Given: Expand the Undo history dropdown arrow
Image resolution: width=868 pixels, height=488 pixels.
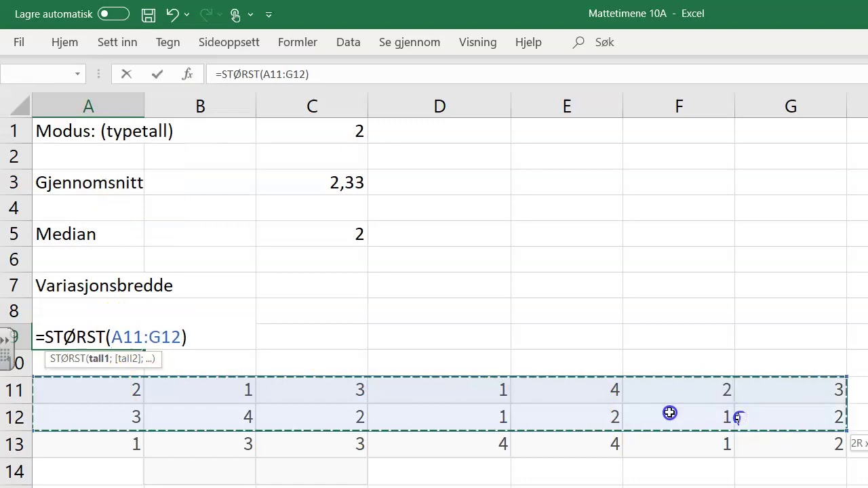Looking at the screenshot, I should pyautogui.click(x=186, y=14).
